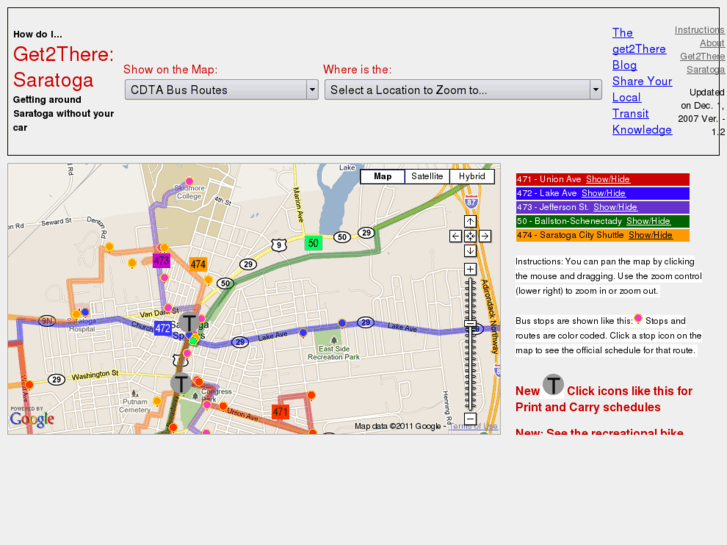Click the red stop above the 471 marker
Viewport: 727px width, 545px height.
tap(312, 395)
